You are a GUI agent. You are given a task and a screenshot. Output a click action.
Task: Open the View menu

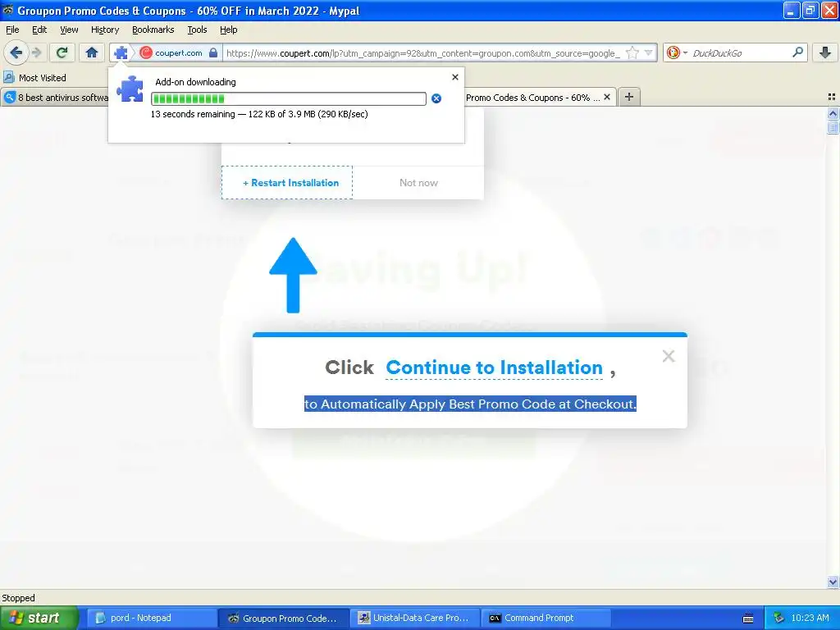[x=69, y=30]
